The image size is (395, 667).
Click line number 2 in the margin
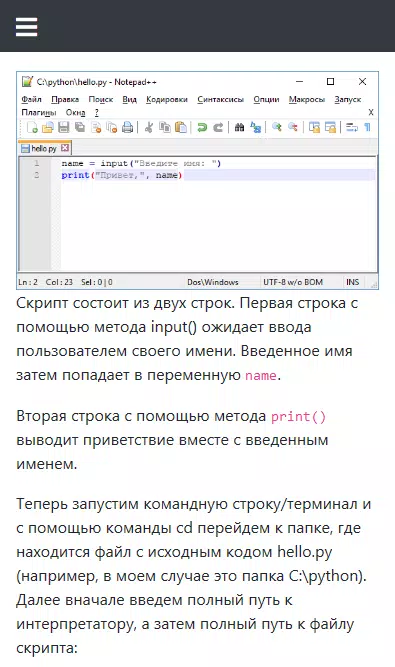click(x=37, y=175)
